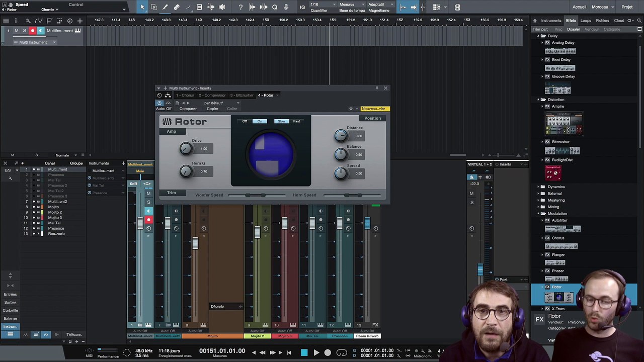
Task: Open the Rotor routing view icon
Action: [x=168, y=95]
